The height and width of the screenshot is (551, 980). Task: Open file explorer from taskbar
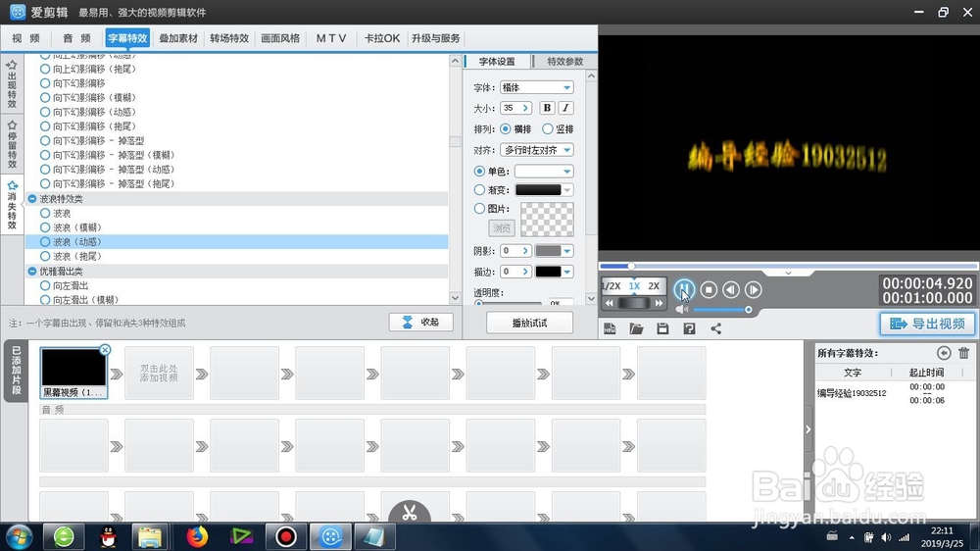(150, 536)
